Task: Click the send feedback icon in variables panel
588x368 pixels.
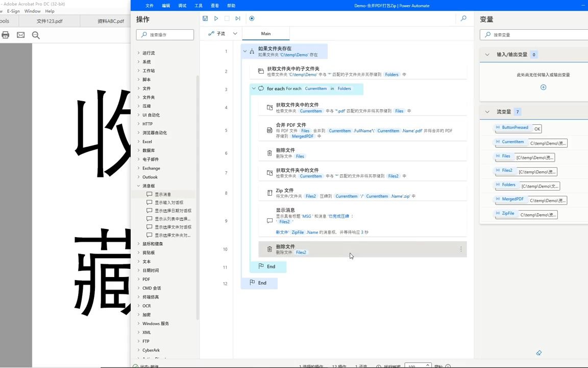Action: click(539, 353)
